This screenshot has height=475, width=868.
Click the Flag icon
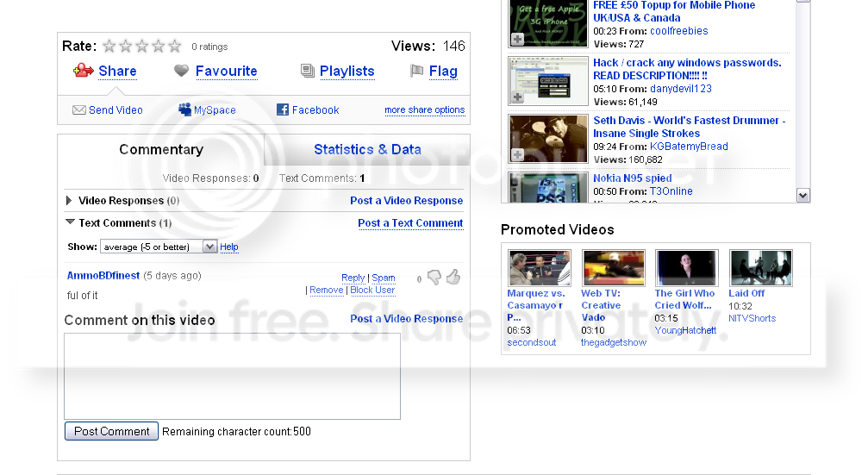click(417, 71)
